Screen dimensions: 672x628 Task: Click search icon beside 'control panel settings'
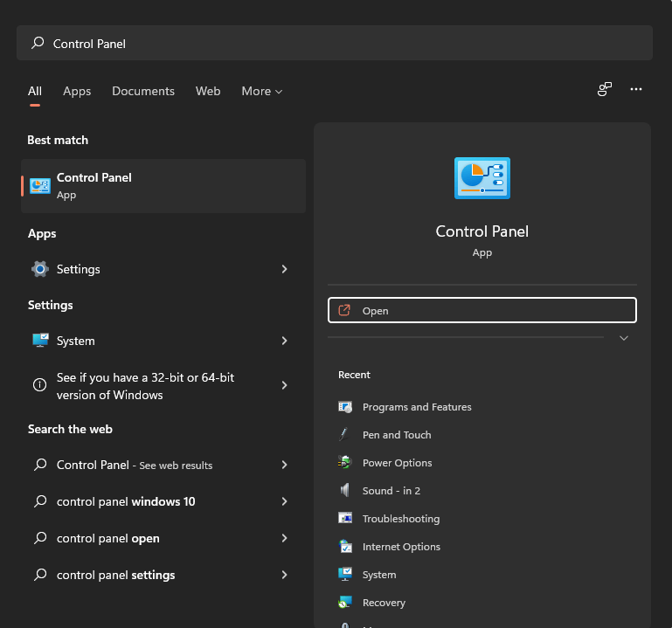(x=40, y=575)
